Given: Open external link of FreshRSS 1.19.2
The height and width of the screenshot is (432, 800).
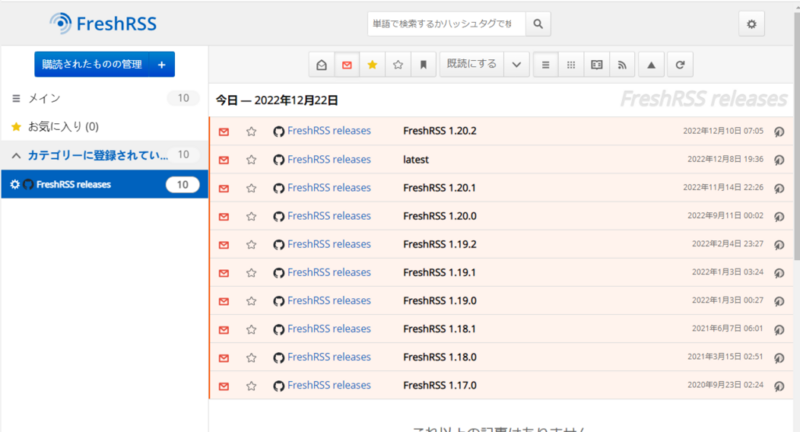Looking at the screenshot, I should [x=779, y=245].
